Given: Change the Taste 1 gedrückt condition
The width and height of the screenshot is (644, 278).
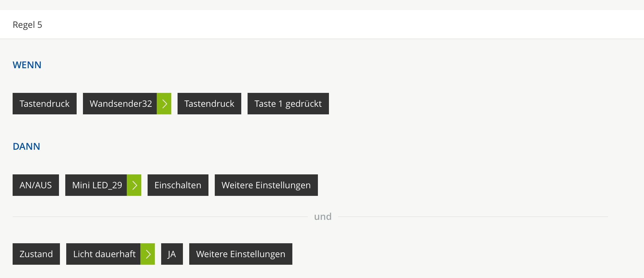Looking at the screenshot, I should point(288,104).
